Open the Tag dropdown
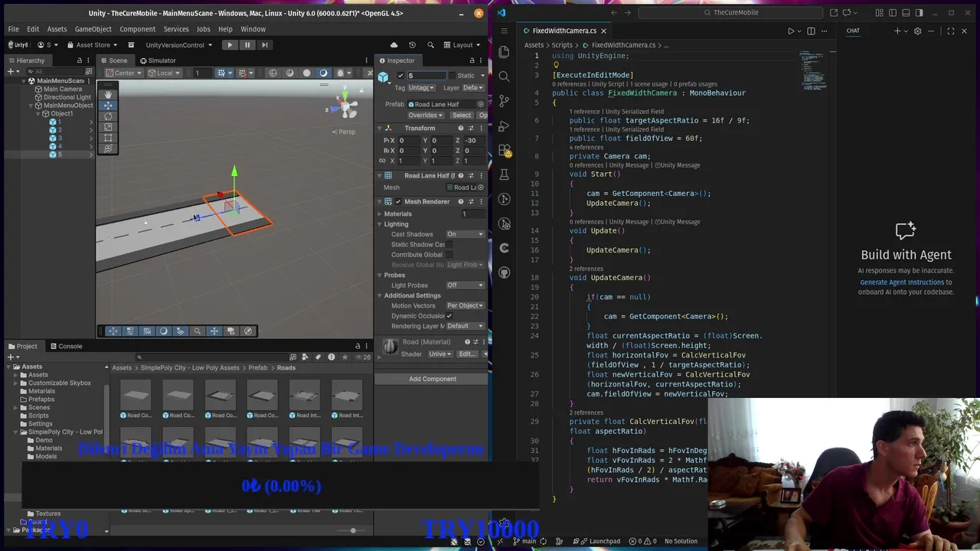 pyautogui.click(x=421, y=88)
